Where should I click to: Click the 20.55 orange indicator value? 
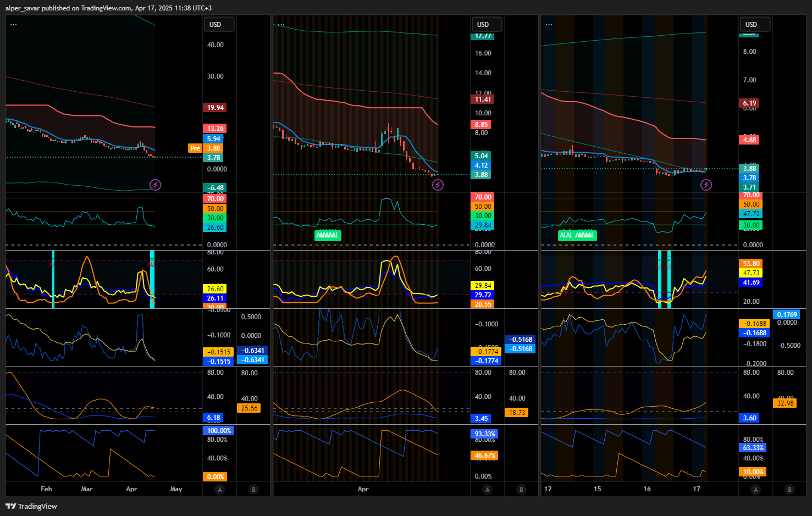click(x=483, y=304)
